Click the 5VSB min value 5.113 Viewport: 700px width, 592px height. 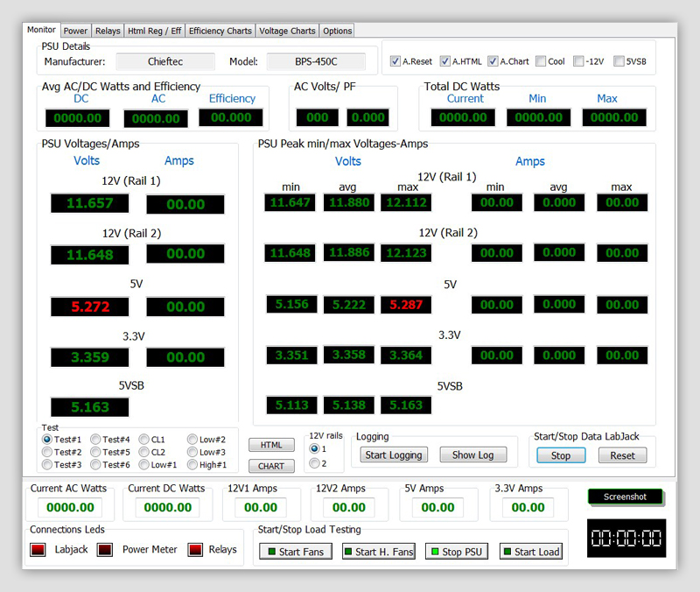click(x=292, y=405)
